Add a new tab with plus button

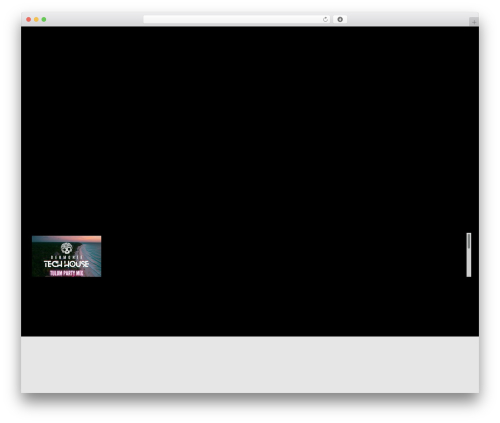coord(474,22)
